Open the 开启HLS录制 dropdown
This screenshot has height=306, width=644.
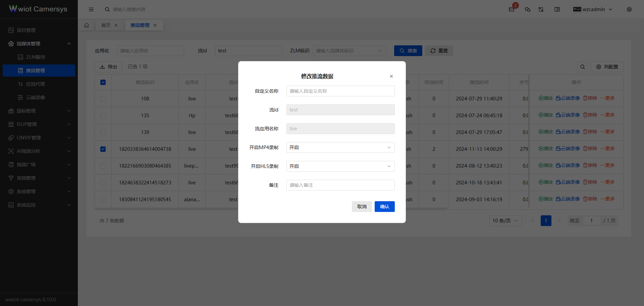(x=340, y=166)
